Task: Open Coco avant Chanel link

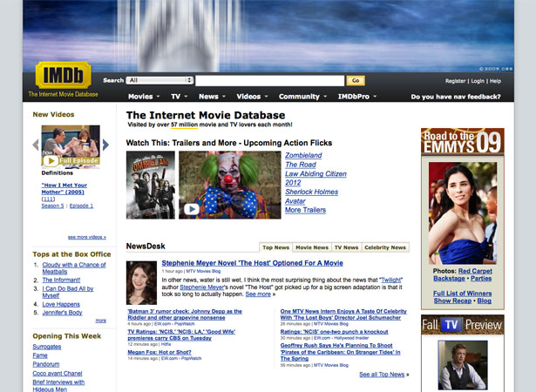Action: pos(58,373)
